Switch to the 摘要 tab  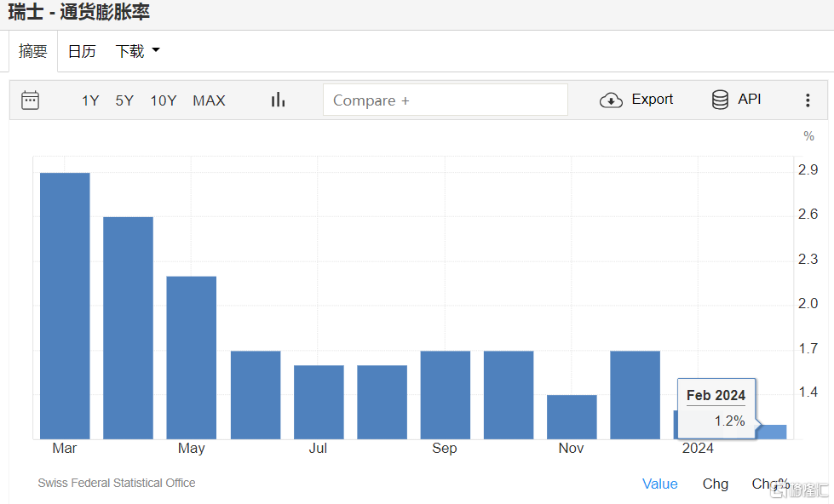33,51
